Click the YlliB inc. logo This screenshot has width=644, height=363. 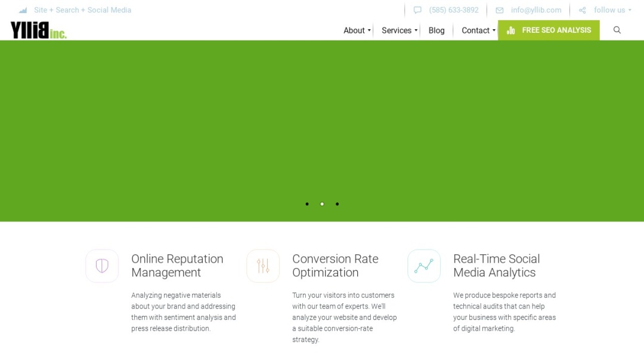pos(38,29)
